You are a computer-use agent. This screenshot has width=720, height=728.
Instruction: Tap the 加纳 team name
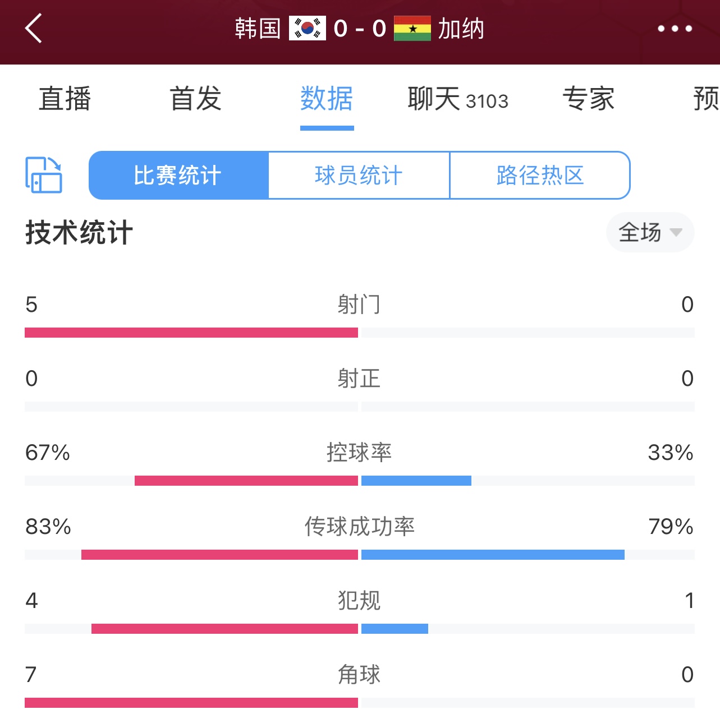[x=461, y=29]
